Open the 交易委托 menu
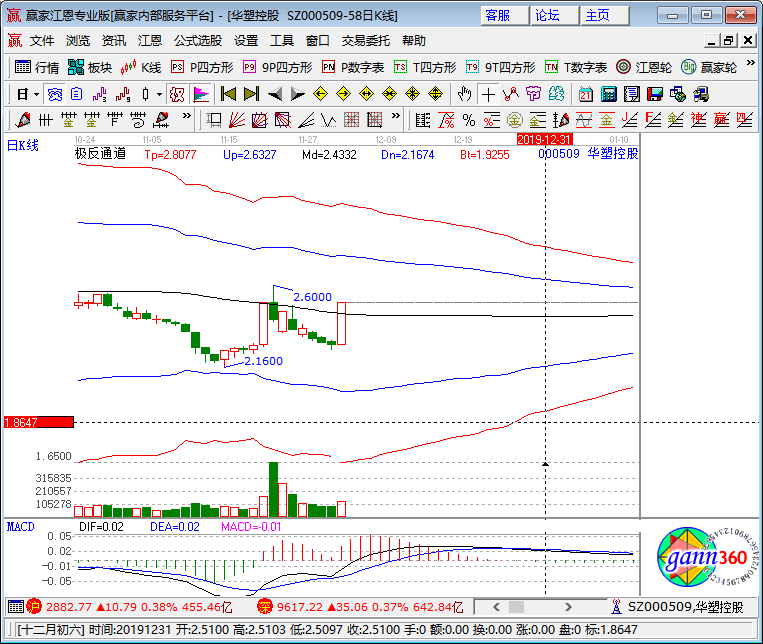763x644 pixels. 365,40
